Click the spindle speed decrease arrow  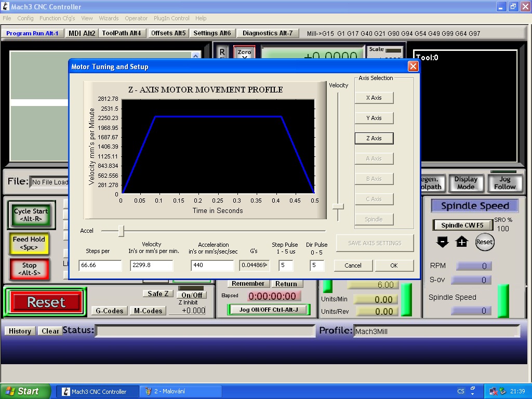point(442,242)
